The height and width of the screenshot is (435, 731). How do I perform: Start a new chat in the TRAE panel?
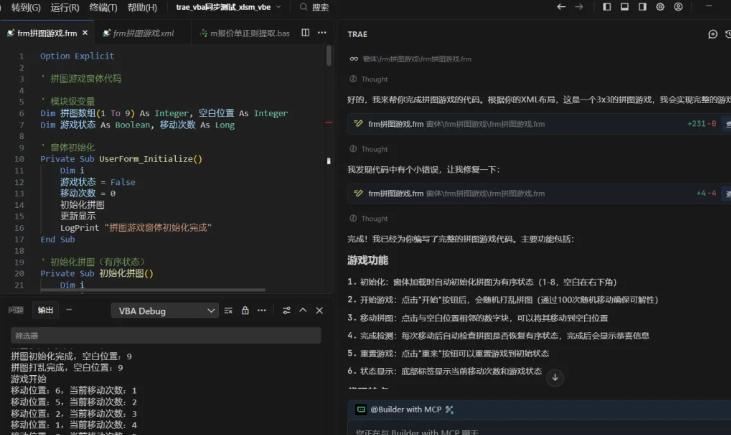pos(712,34)
